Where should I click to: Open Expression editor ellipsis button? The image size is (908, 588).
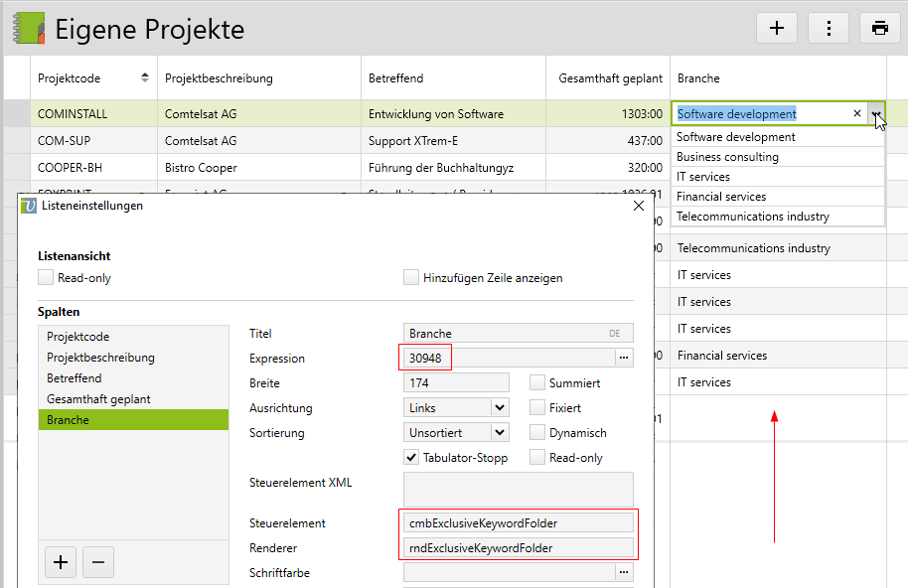[624, 358]
